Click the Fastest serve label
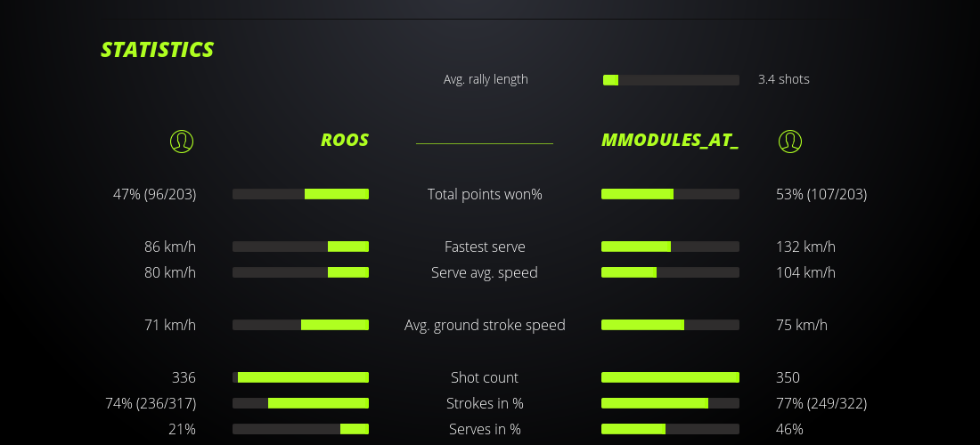Screen dimensions: 980x445 click(x=485, y=247)
